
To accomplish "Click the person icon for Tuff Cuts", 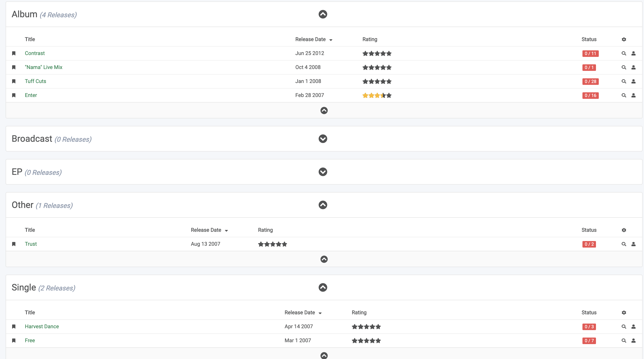I will [634, 81].
